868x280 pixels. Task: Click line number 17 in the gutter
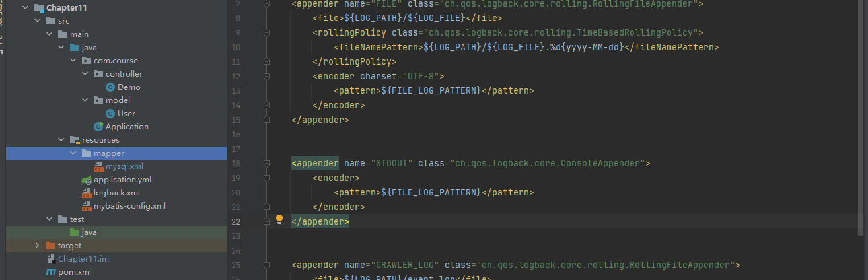[236, 149]
